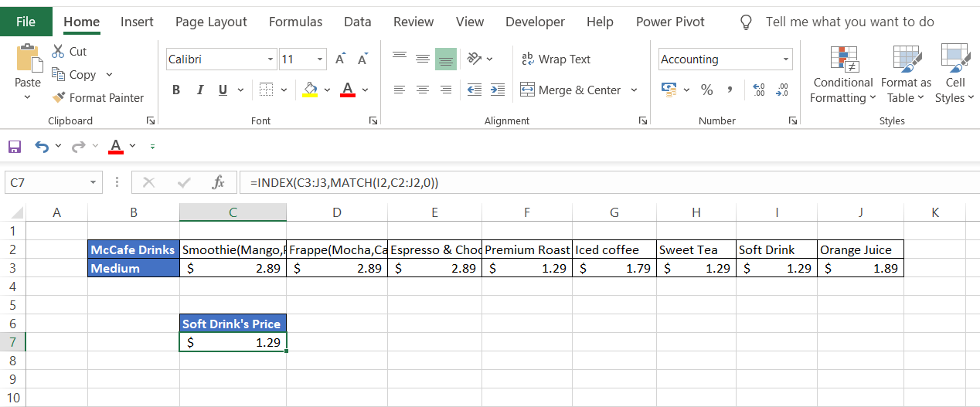Click the Insert Function fx icon

point(218,183)
